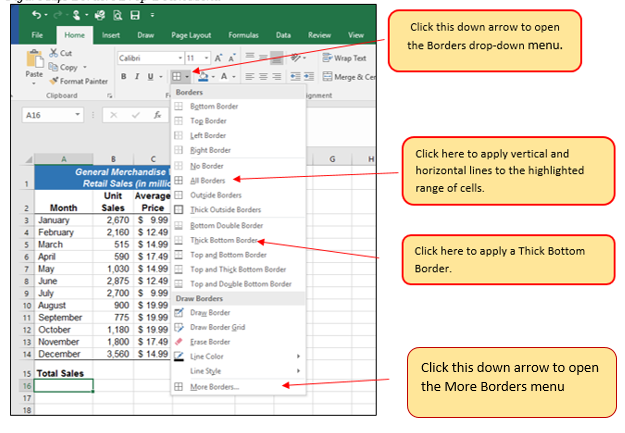Image resolution: width=625 pixels, height=433 pixels.
Task: Toggle Bold formatting
Action: click(x=124, y=76)
